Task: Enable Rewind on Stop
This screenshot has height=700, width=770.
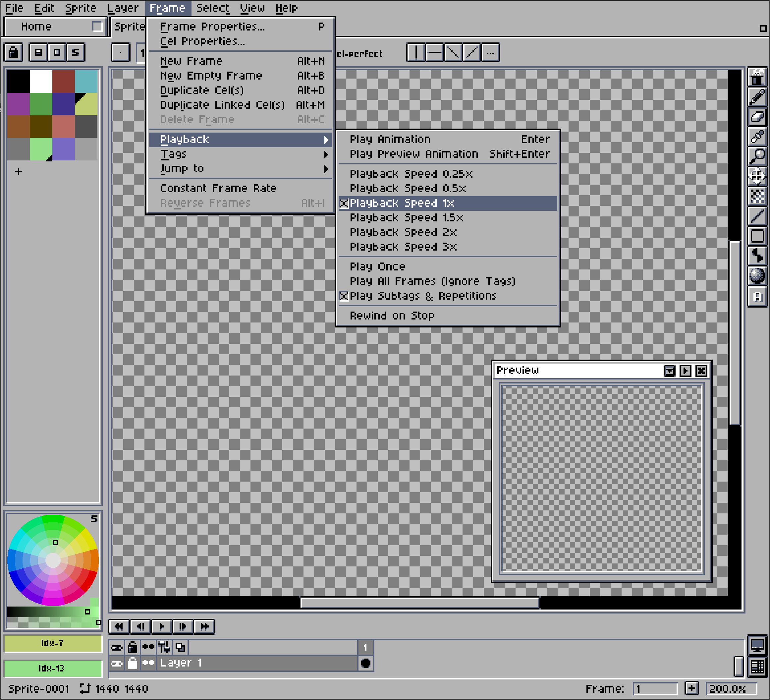Action: point(448,316)
